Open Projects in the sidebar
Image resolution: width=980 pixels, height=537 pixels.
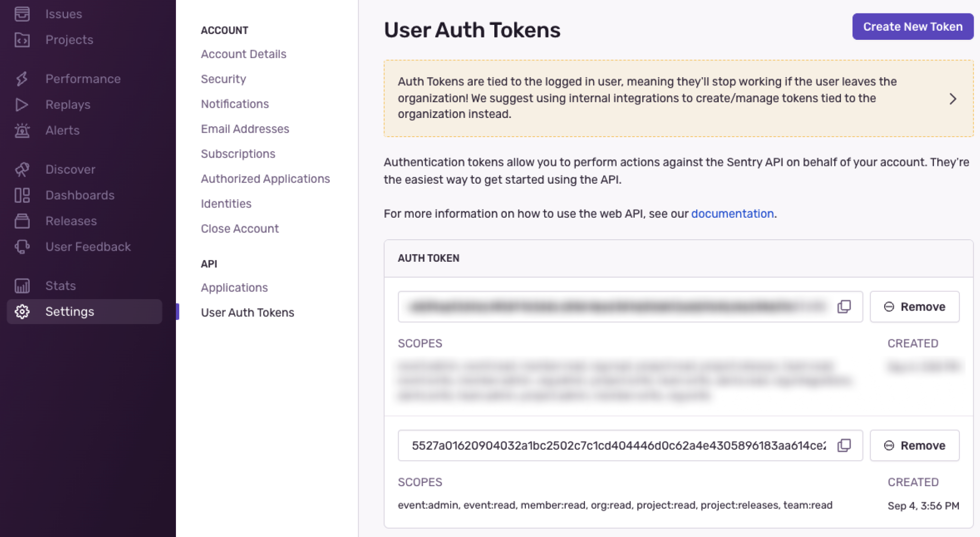70,40
